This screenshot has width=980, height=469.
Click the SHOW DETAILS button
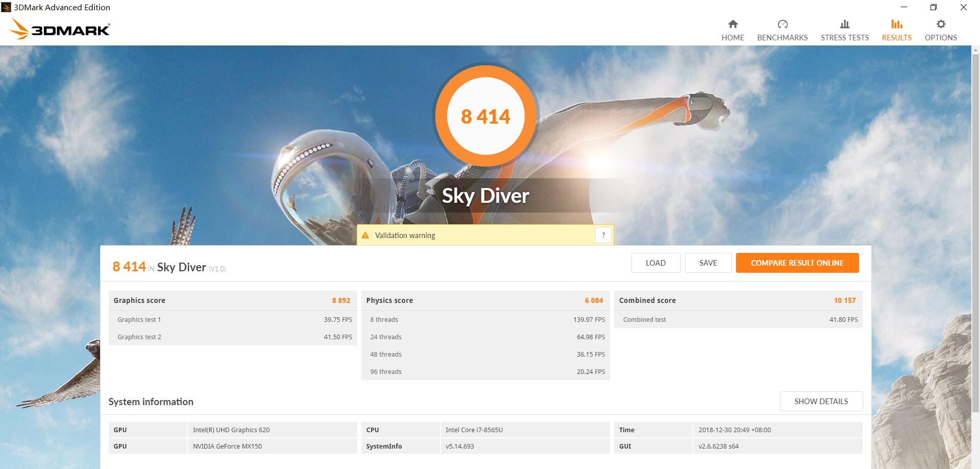pyautogui.click(x=821, y=401)
